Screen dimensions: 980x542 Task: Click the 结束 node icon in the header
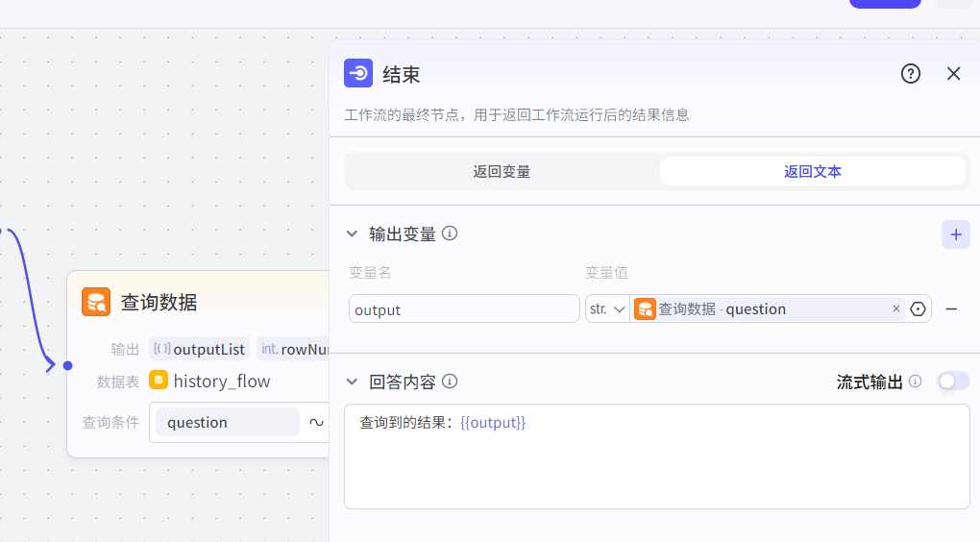[358, 73]
